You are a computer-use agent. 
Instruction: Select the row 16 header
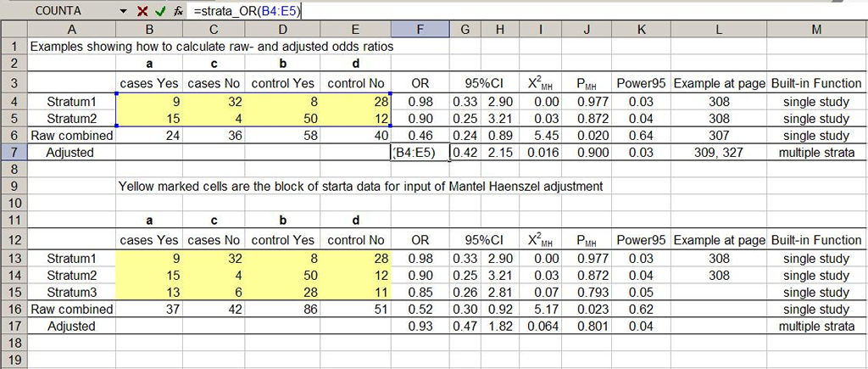pyautogui.click(x=13, y=309)
